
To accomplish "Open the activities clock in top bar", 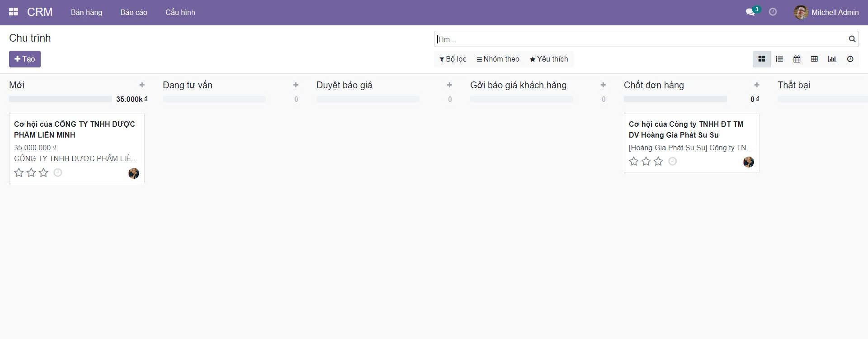I will tap(773, 12).
